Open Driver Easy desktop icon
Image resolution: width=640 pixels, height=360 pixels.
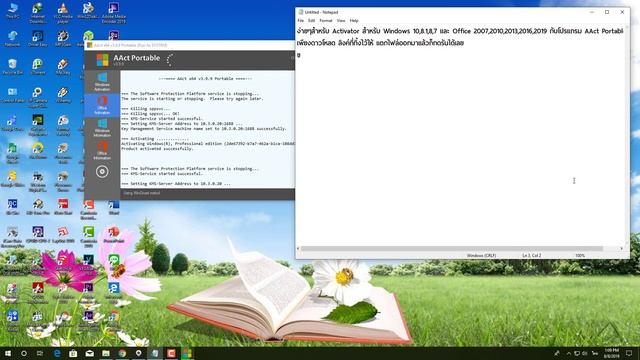[x=38, y=38]
